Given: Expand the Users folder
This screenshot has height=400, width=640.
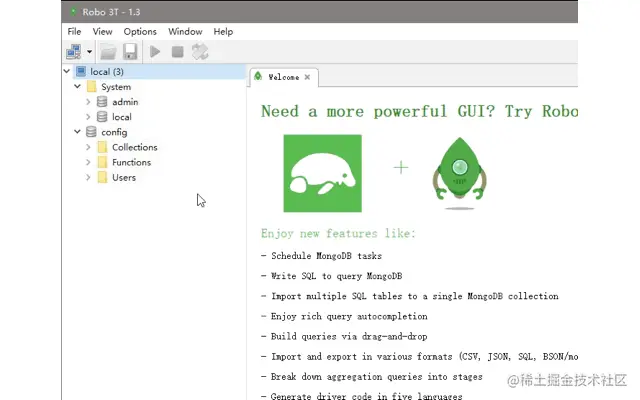Looking at the screenshot, I should coord(88,177).
